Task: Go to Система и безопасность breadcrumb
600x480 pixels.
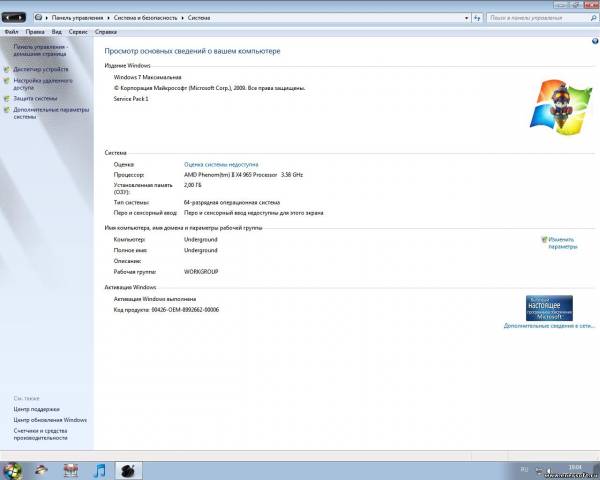Action: coord(145,18)
